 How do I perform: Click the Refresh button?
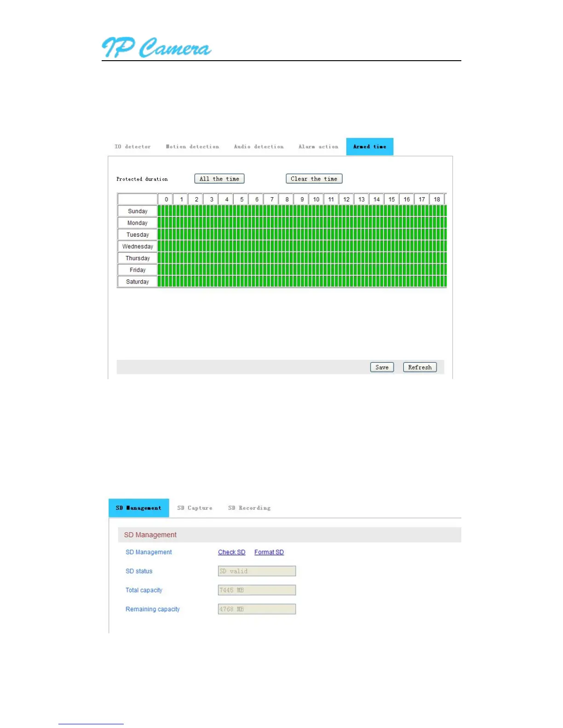coord(420,367)
